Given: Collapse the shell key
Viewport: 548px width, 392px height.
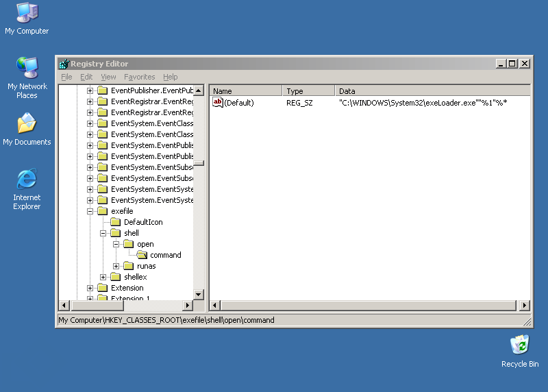Looking at the screenshot, I should (x=103, y=233).
